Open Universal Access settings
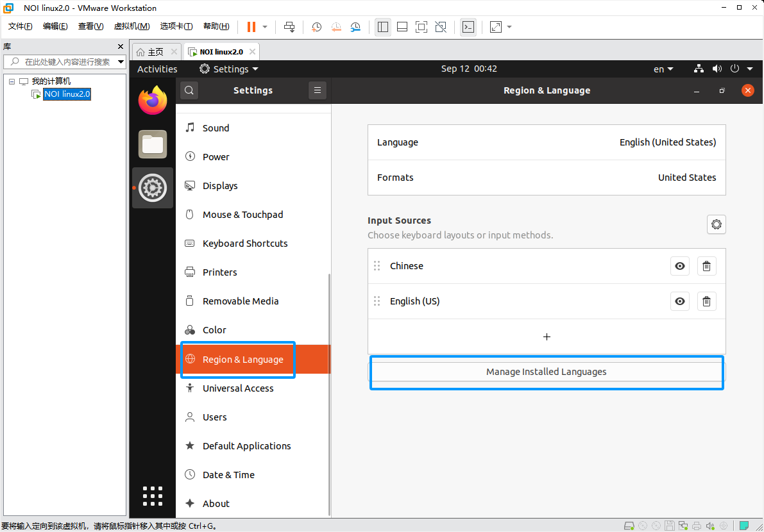The height and width of the screenshot is (532, 764). click(x=253, y=388)
